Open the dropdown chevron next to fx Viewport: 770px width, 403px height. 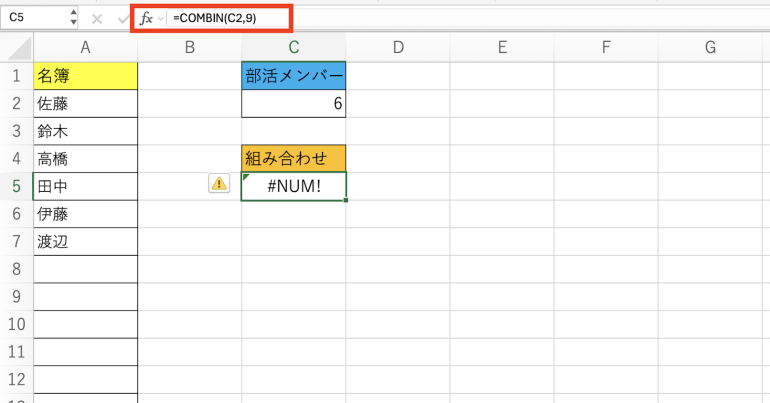160,18
